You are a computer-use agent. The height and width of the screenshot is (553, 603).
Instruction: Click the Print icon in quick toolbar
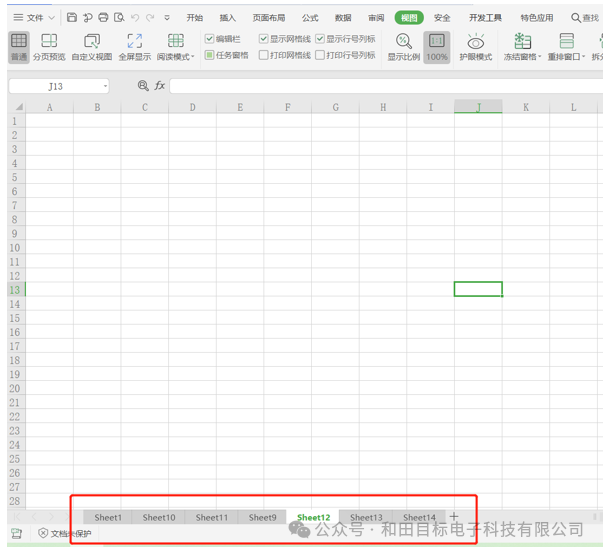click(103, 17)
